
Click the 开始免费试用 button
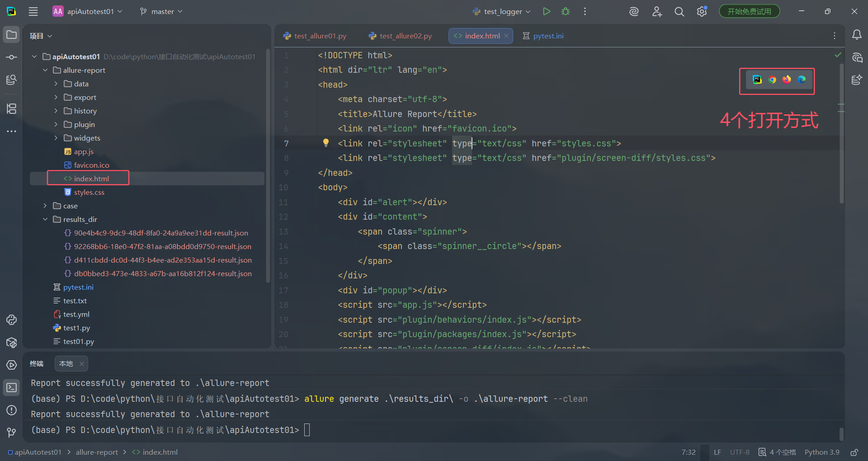pyautogui.click(x=749, y=12)
